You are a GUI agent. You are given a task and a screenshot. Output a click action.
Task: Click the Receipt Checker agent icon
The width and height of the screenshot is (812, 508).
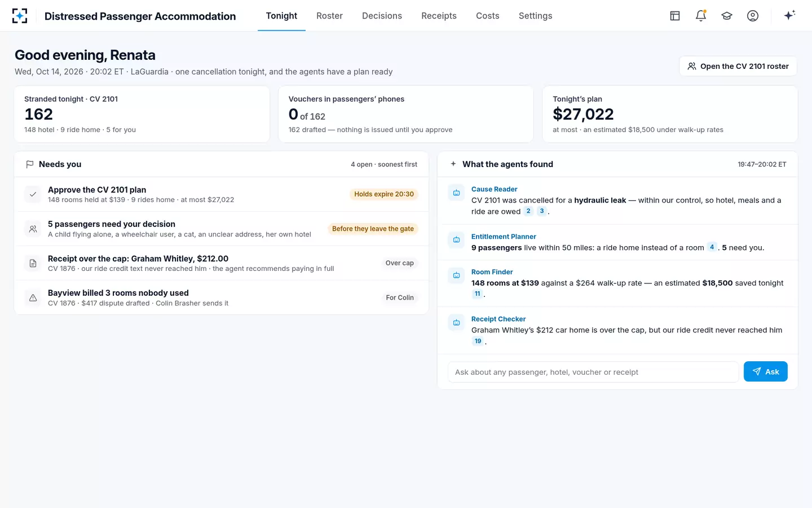(456, 322)
